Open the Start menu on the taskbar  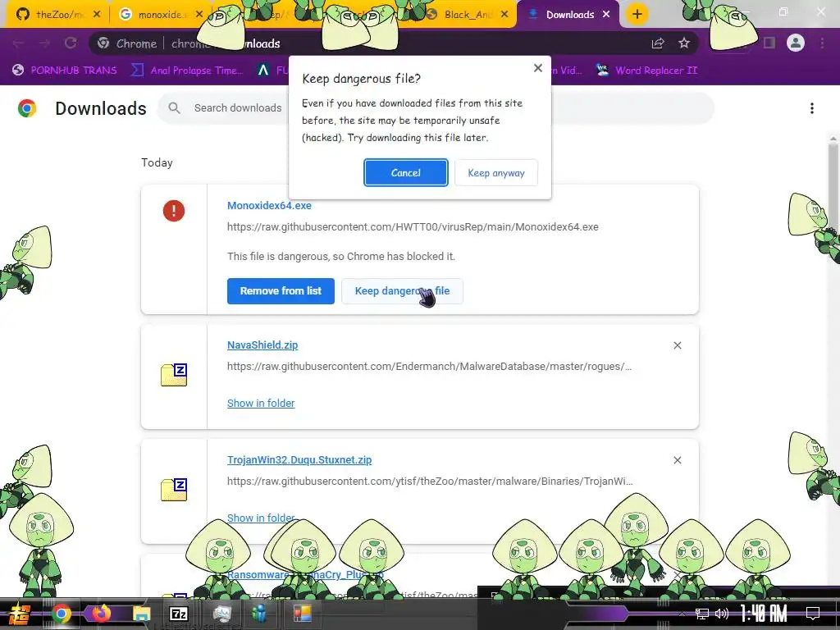[20, 614]
